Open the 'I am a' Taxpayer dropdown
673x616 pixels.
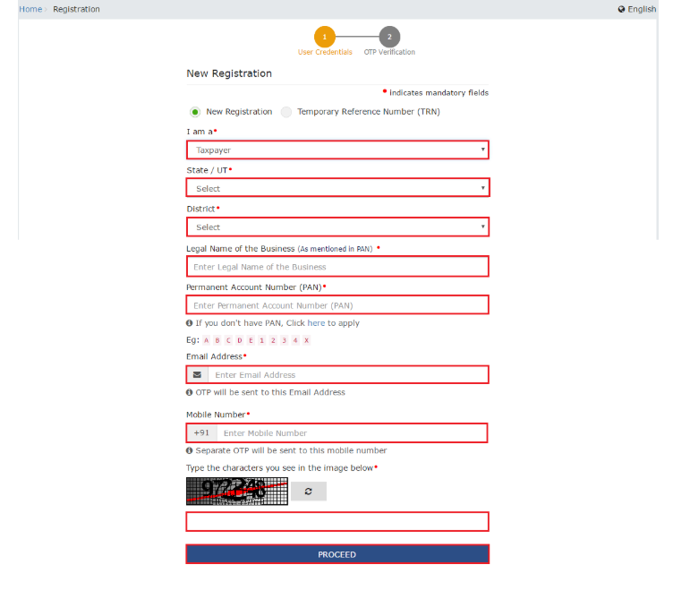[337, 150]
